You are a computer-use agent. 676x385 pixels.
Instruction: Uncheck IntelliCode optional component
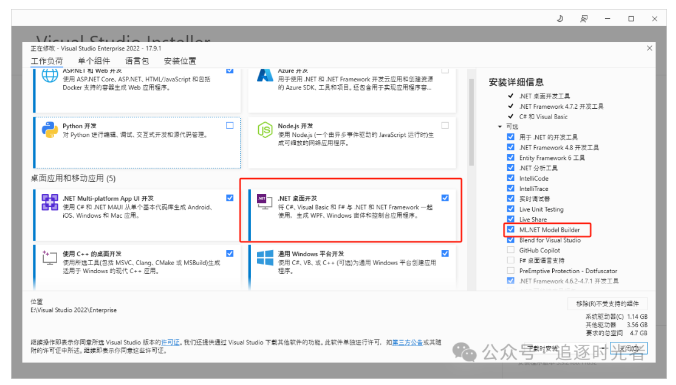tap(510, 178)
